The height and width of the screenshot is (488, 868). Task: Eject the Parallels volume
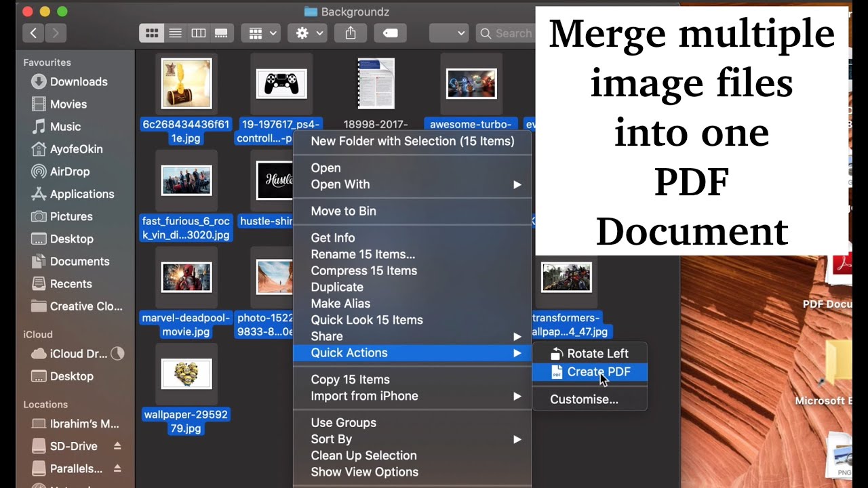click(117, 468)
